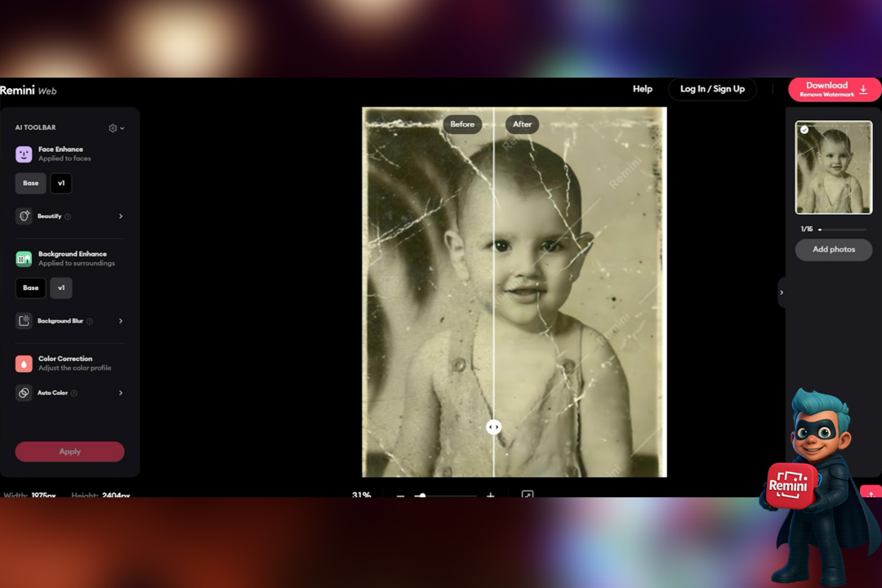Click the fit-to-screen icon by zoom controls
Image resolution: width=882 pixels, height=588 pixels.
click(x=528, y=495)
